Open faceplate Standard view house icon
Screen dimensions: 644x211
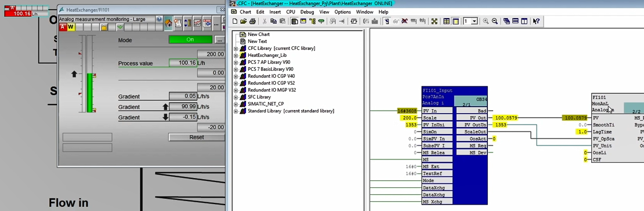169,23
